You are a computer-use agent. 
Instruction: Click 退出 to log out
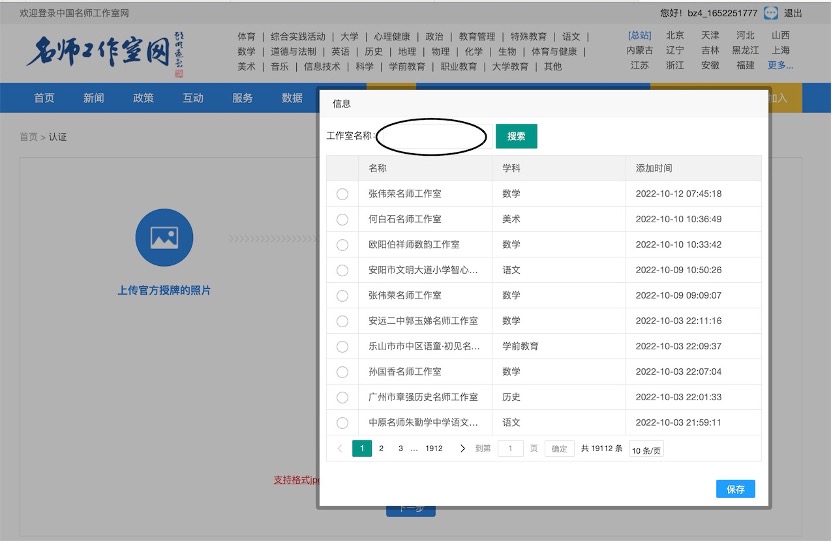pyautogui.click(x=793, y=13)
